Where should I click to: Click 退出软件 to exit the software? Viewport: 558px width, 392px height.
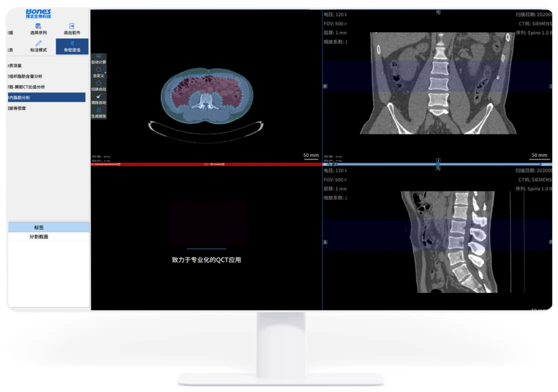tap(72, 26)
